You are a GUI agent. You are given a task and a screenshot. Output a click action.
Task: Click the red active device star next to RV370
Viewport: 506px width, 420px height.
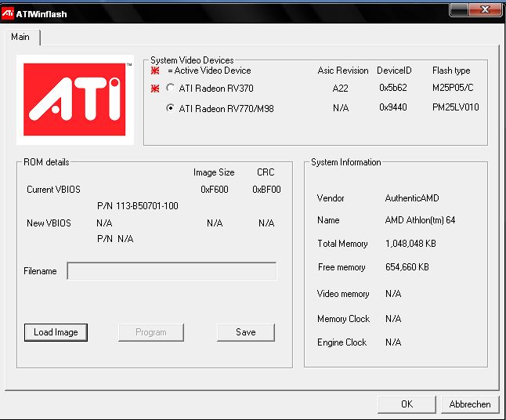(155, 88)
